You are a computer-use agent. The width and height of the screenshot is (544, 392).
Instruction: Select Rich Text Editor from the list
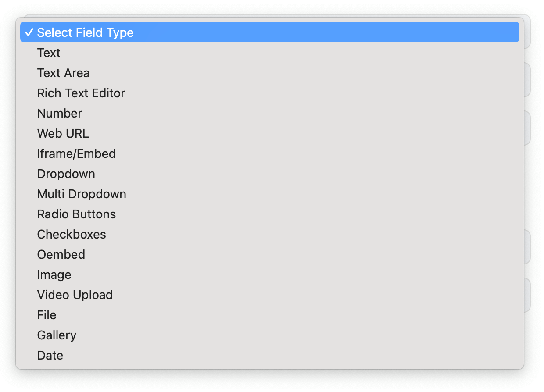81,93
